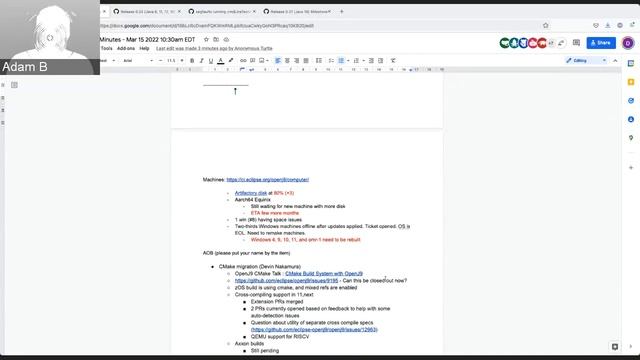Click the move to folder icon

[x=216, y=40]
